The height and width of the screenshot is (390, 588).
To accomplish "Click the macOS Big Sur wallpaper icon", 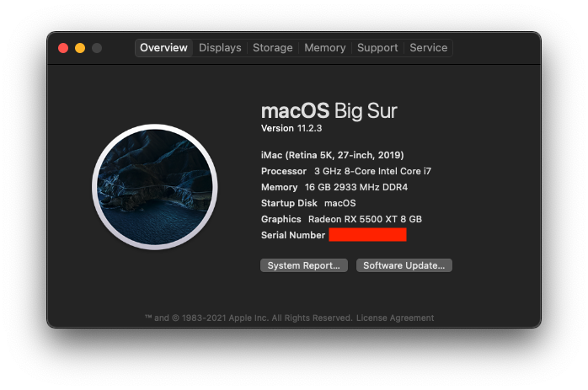I will tap(155, 187).
